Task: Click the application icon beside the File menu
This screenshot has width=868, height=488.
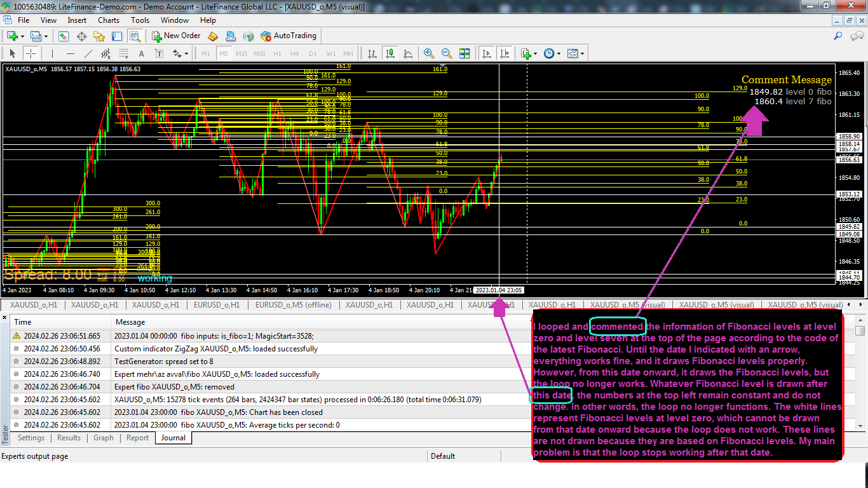Action: point(8,20)
